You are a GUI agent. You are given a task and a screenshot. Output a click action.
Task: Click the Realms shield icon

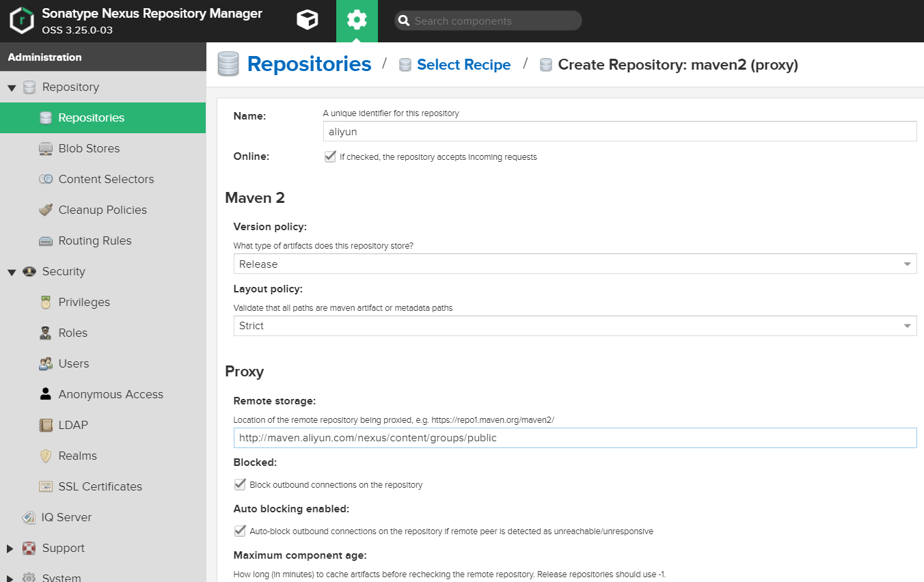point(46,456)
